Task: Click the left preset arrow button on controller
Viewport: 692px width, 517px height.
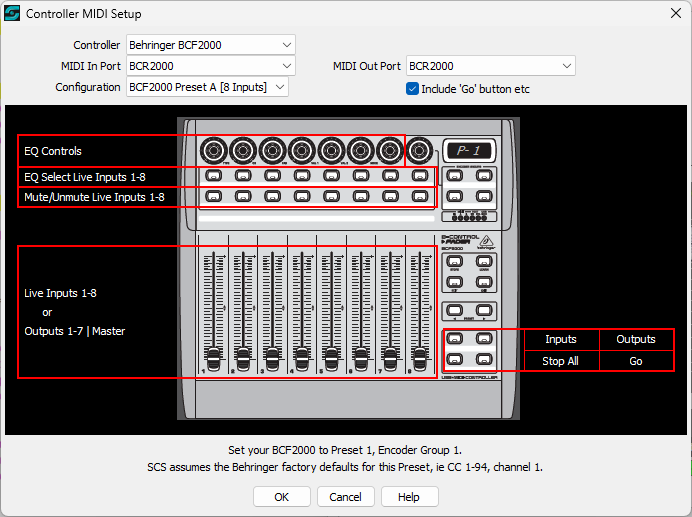Action: point(455,310)
